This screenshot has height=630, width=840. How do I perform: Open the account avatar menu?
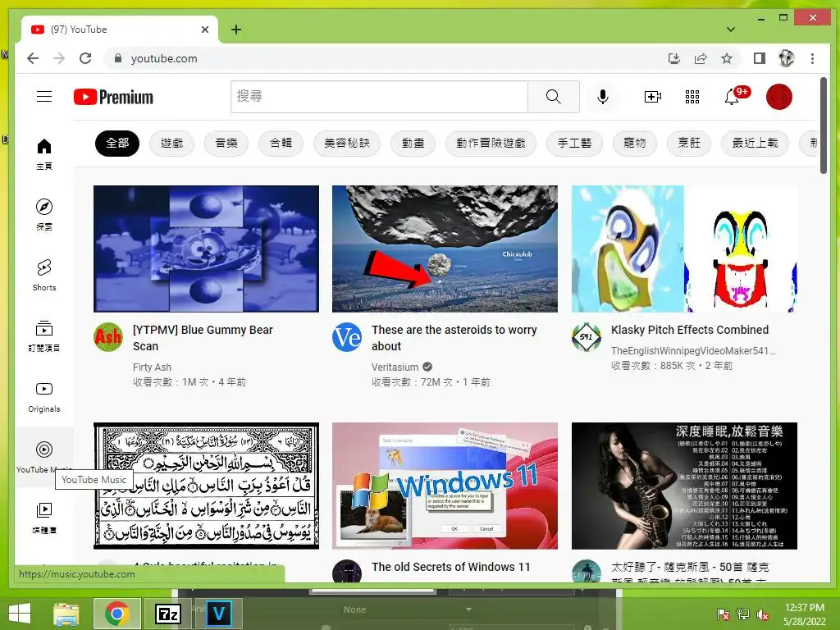click(779, 97)
